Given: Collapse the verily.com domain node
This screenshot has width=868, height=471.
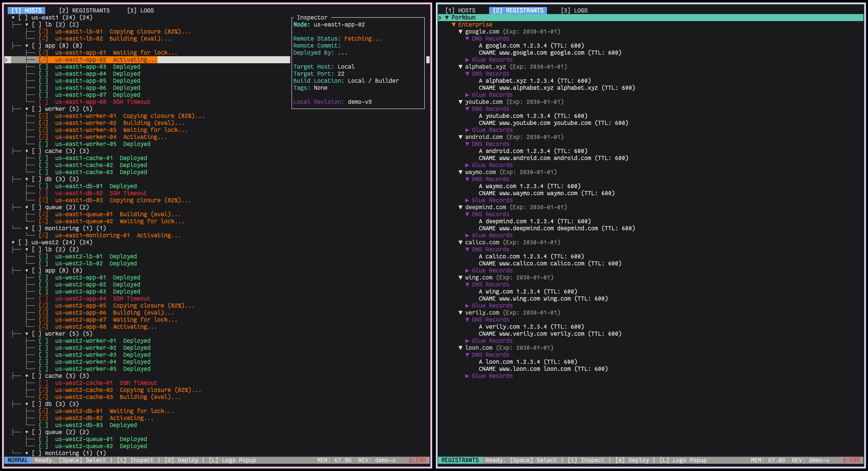Looking at the screenshot, I should tap(460, 313).
